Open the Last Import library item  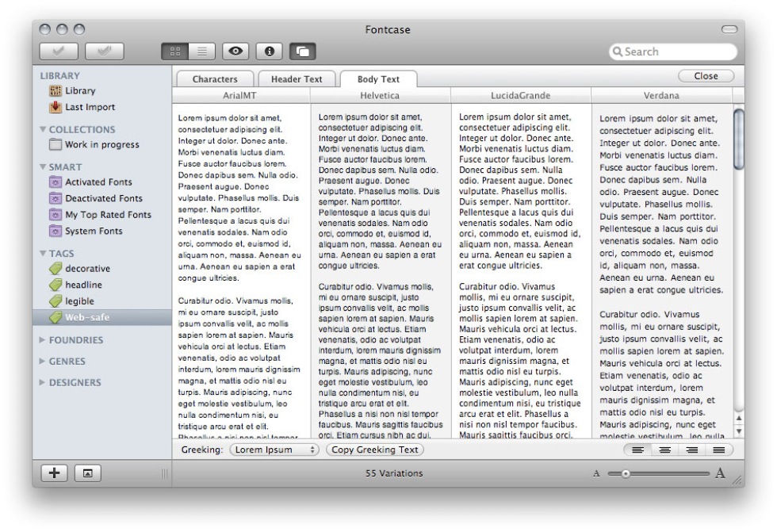90,107
